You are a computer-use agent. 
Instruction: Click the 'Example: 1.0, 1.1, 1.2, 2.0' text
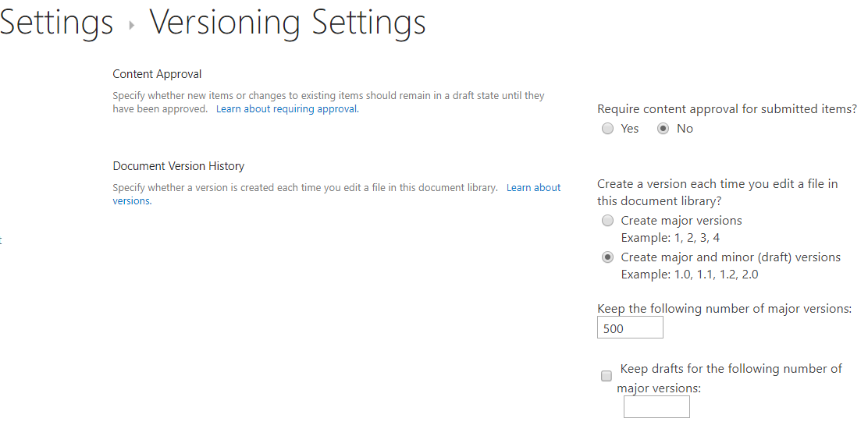[x=690, y=275]
